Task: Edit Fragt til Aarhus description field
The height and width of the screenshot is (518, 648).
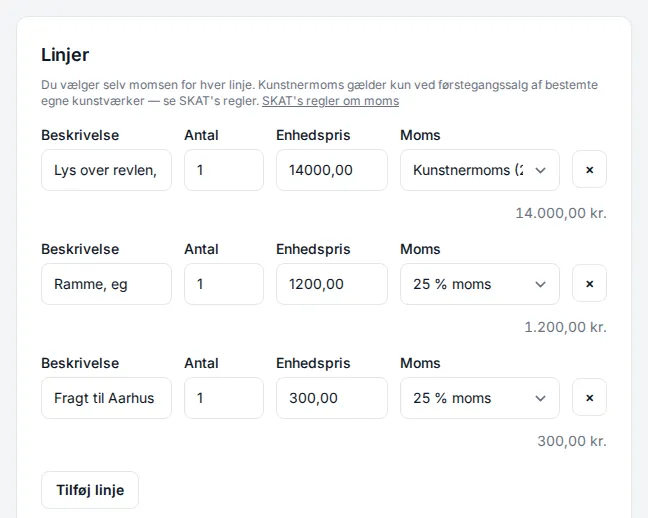Action: pyautogui.click(x=106, y=398)
